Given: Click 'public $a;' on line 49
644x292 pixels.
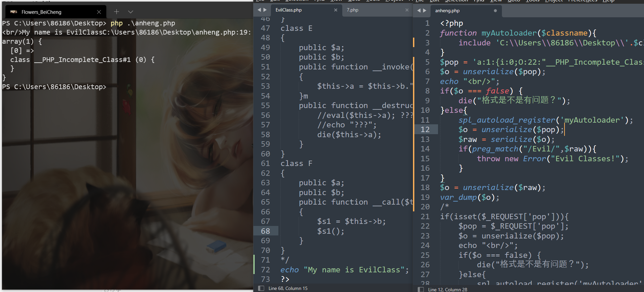Looking at the screenshot, I should pos(321,48).
